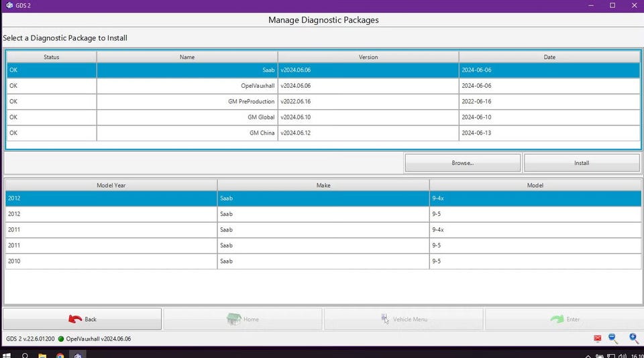Click the Back arrow button
The image size is (644, 358).
82,319
